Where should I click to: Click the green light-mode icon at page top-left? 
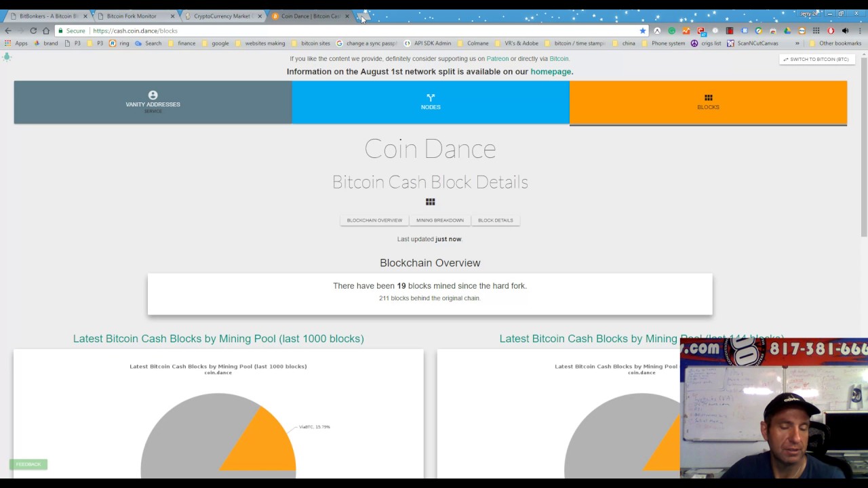click(7, 57)
